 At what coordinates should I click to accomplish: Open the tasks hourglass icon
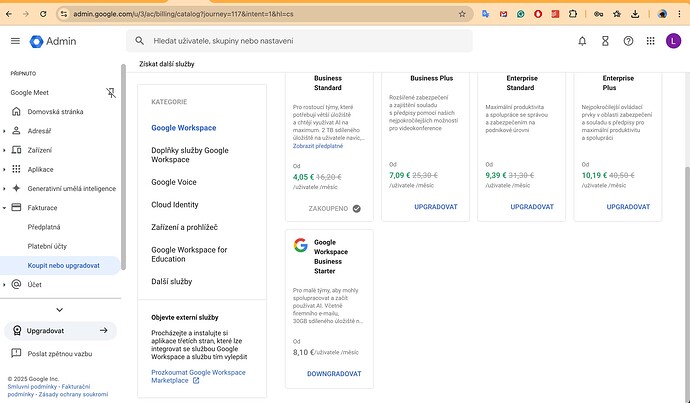point(605,41)
